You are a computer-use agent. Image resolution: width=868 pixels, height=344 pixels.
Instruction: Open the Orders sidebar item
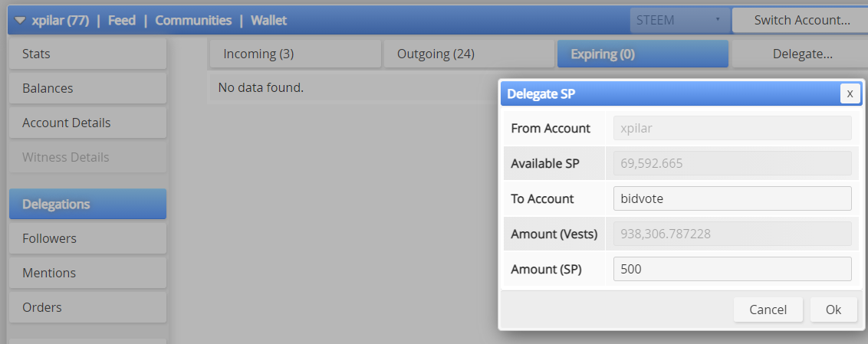click(87, 308)
